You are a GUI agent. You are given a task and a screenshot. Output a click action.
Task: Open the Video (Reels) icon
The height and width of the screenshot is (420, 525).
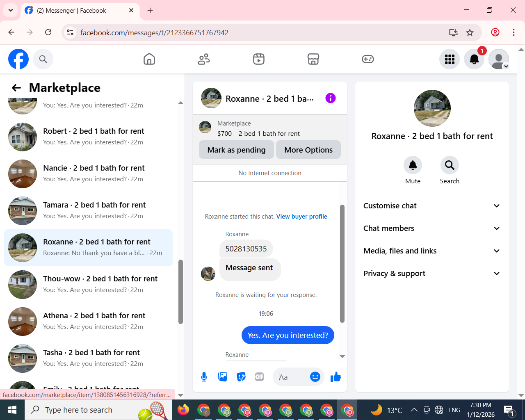coord(259,59)
